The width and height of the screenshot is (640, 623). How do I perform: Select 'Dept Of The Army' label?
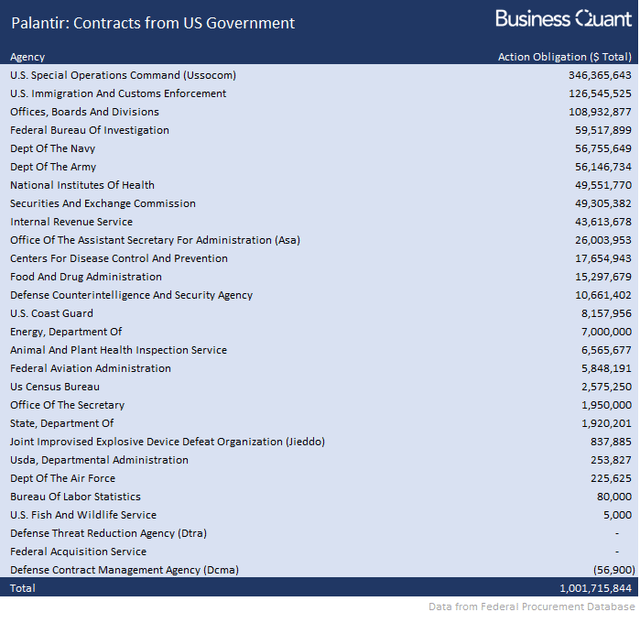coord(53,167)
